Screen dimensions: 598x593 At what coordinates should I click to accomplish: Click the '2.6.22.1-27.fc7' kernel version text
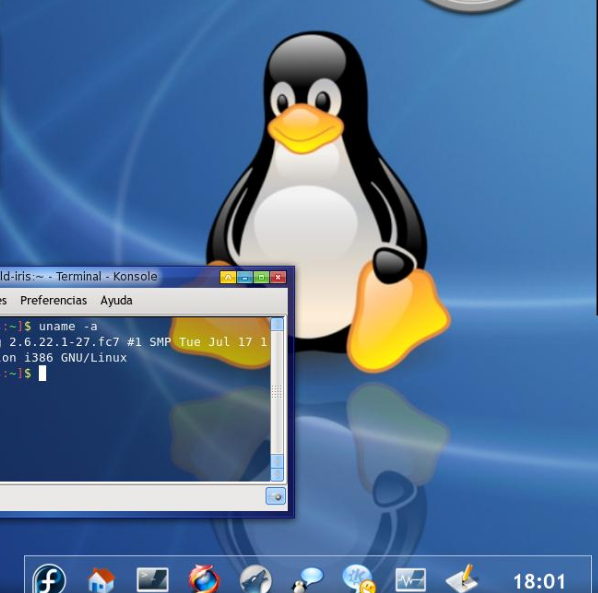coord(64,342)
